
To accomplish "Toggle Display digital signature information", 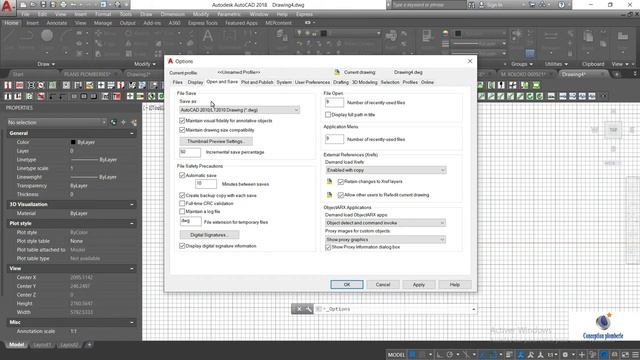I will [182, 246].
